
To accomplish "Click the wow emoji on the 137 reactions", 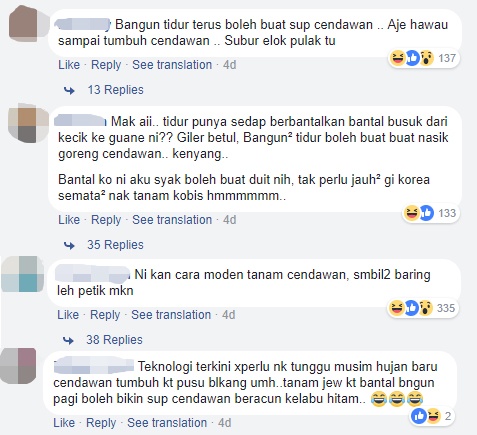I will [x=427, y=58].
